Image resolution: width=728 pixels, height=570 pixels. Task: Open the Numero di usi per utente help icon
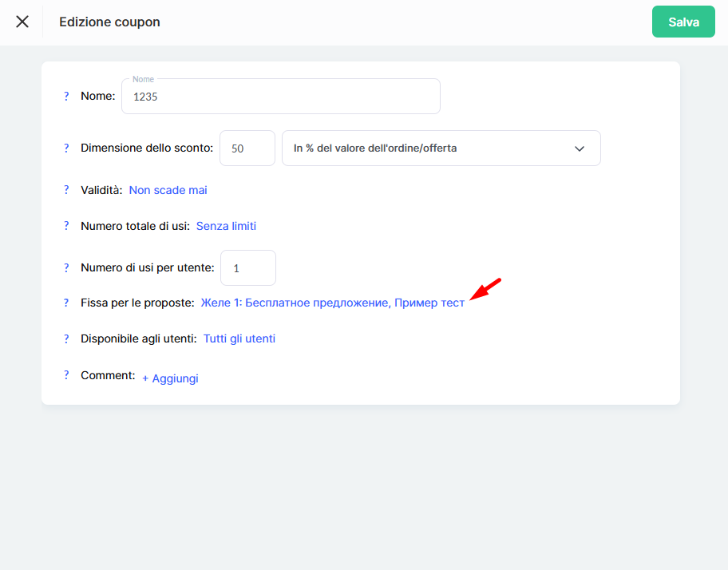[66, 267]
